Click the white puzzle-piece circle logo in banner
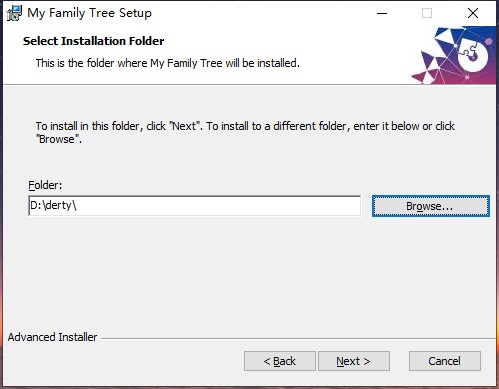Image resolution: width=499 pixels, height=389 pixels. (473, 54)
